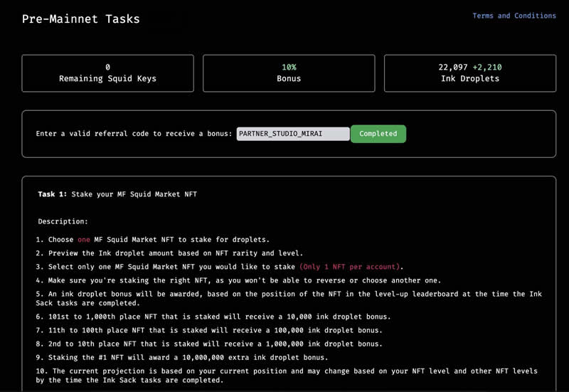Click the Pre-Mainnet Tasks page heading
Image resolution: width=569 pixels, height=392 pixels.
pos(80,19)
